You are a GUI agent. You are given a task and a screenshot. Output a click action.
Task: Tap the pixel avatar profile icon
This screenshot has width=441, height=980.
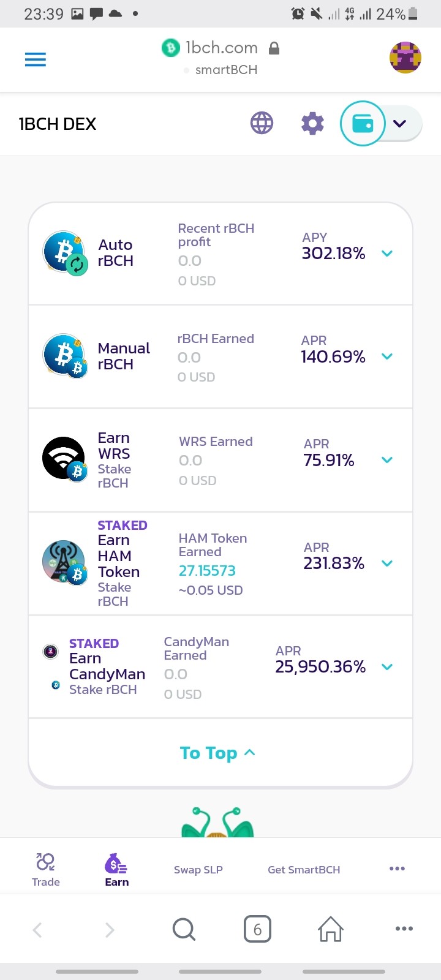(405, 58)
